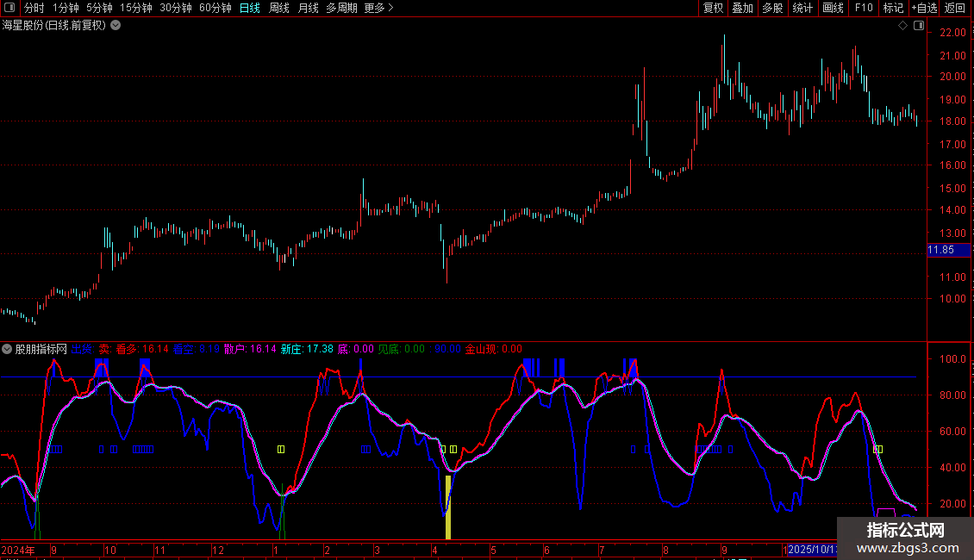Click the 100.0 indicator axis label
Viewport: 974px width, 560px height.
[952, 359]
